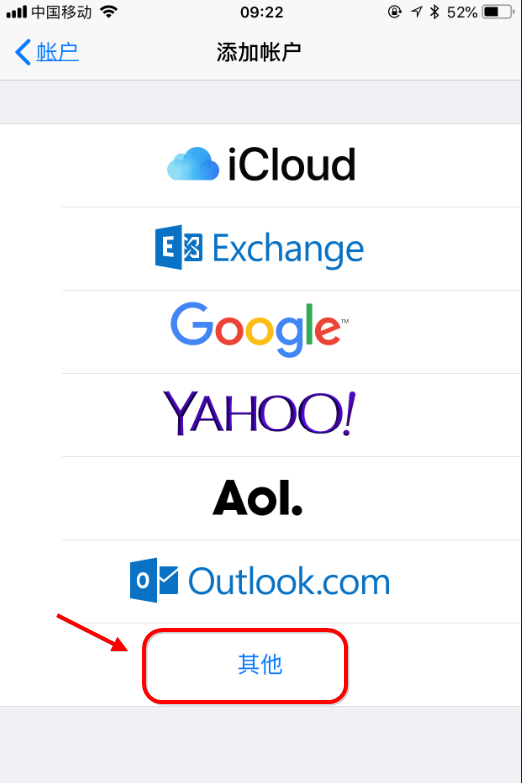Screen dimensions: 522x783
Task: Tap the cellular signal bars
Action: pos(16,12)
